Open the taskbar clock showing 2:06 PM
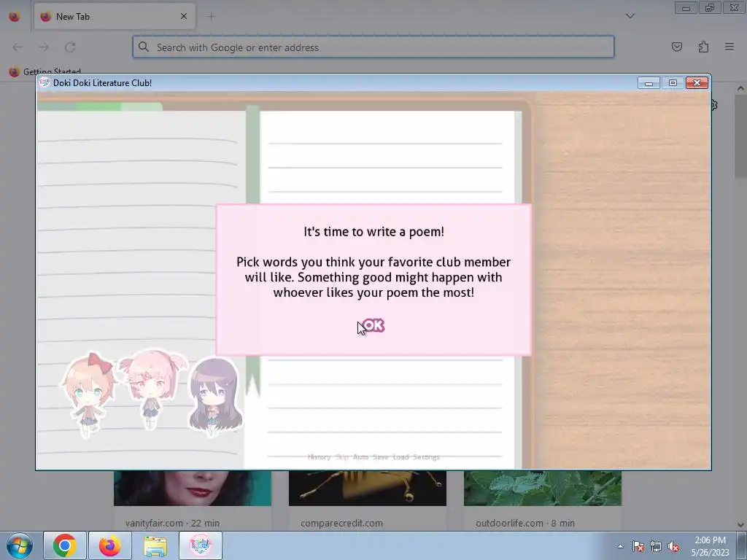Image resolution: width=747 pixels, height=560 pixels. pyautogui.click(x=710, y=546)
